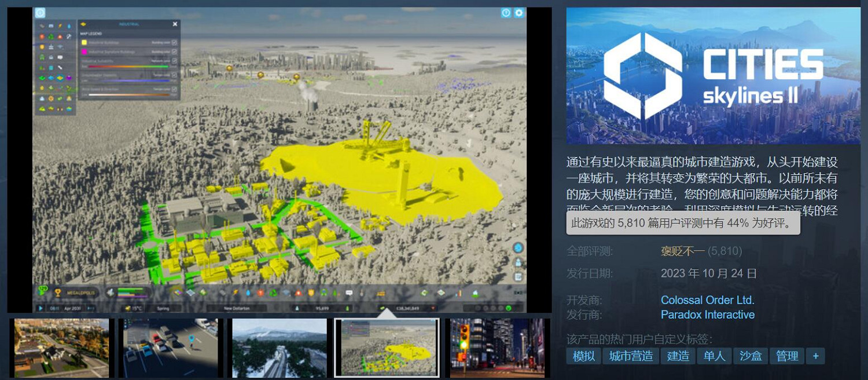Click the Chirper speech bubble icon
The image size is (868, 380).
349,293
